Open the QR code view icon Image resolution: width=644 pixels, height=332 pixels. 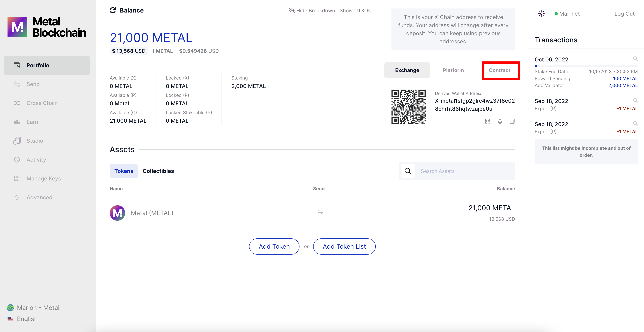pos(487,121)
